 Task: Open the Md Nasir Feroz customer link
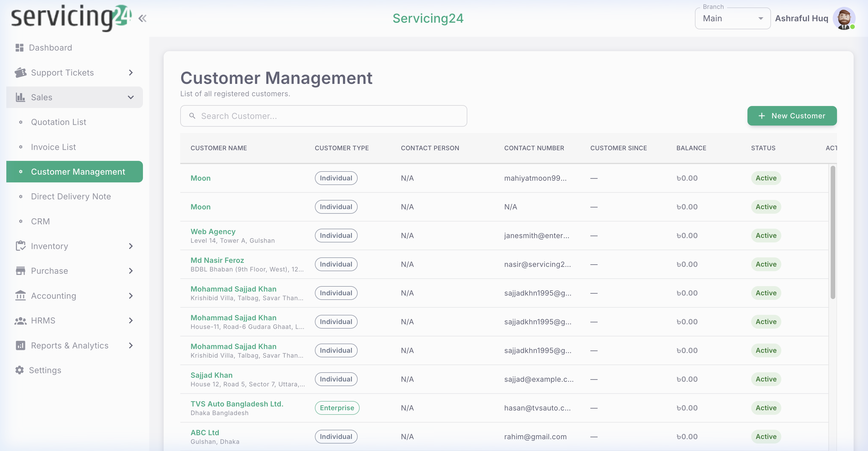pos(217,260)
